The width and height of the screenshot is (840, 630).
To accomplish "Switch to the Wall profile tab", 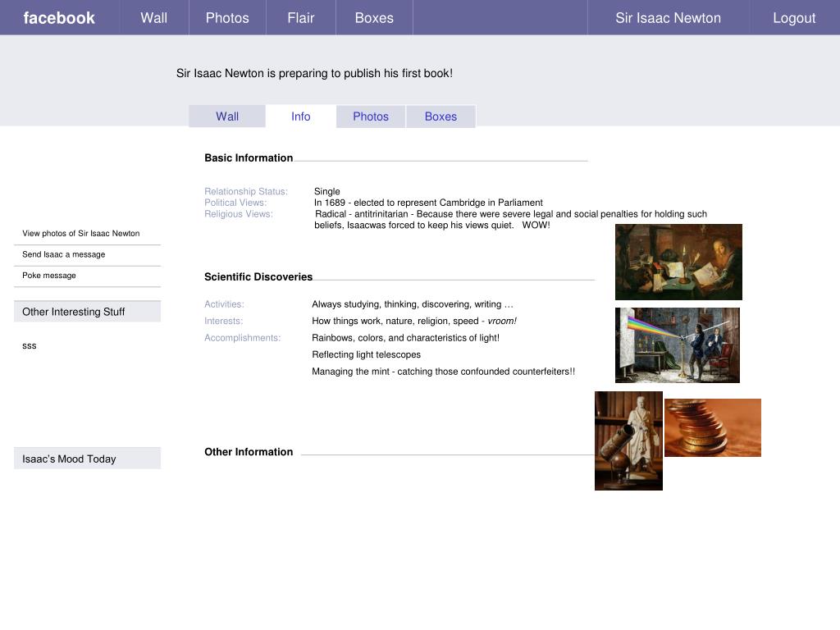I will (227, 116).
